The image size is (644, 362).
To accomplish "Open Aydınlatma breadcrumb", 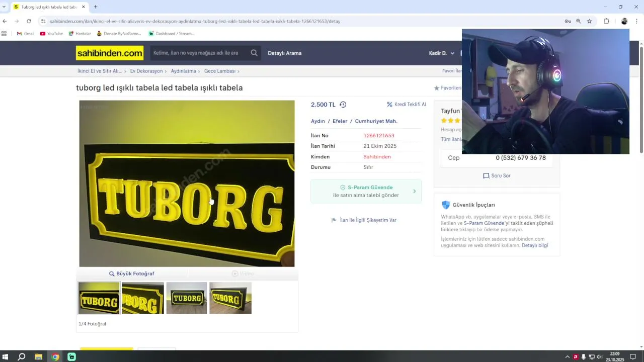I will [183, 71].
